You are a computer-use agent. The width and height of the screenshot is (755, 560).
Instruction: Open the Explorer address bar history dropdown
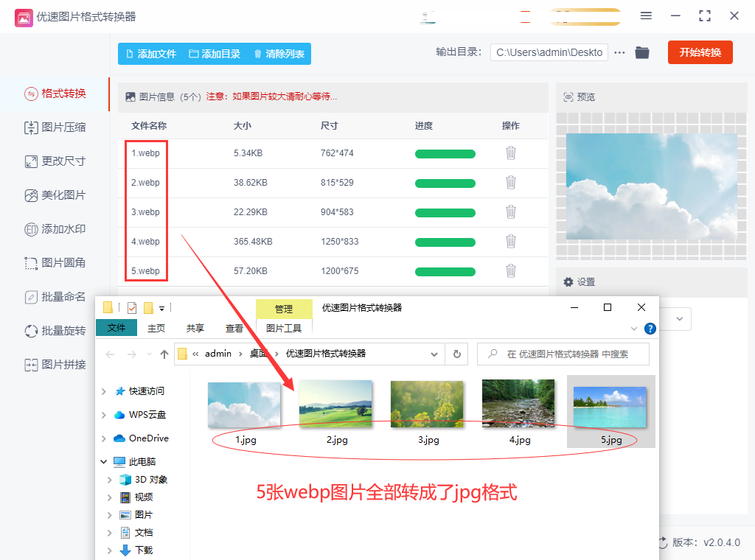point(434,354)
